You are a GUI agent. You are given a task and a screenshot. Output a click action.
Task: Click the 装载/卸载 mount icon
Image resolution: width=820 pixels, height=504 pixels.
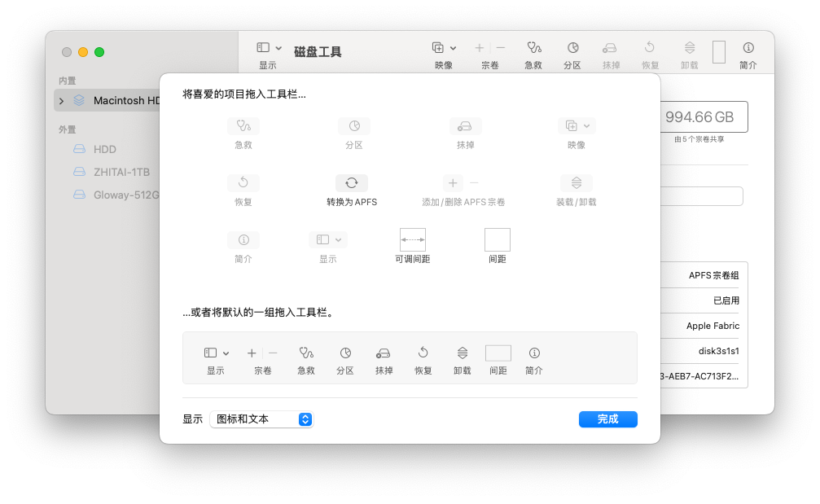576,182
